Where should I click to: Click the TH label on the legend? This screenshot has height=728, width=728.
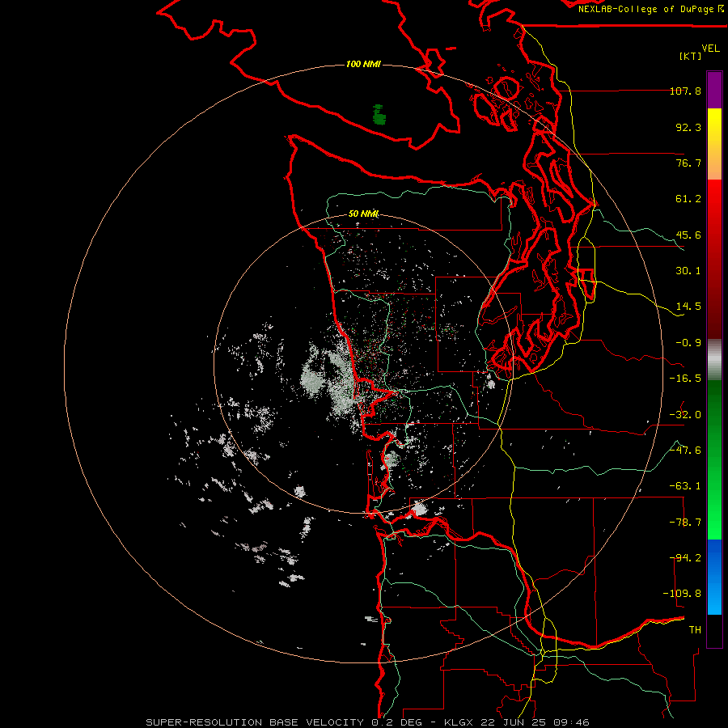(695, 630)
